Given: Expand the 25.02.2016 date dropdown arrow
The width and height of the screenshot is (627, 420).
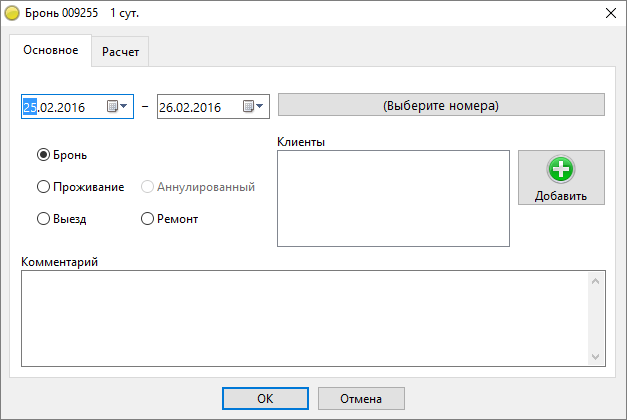Looking at the screenshot, I should (125, 106).
